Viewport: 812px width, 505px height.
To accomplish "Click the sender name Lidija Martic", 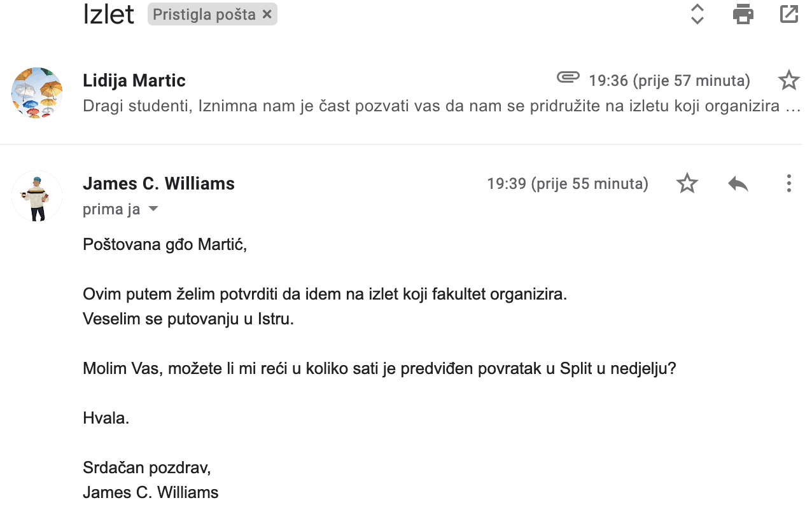I will click(x=134, y=81).
